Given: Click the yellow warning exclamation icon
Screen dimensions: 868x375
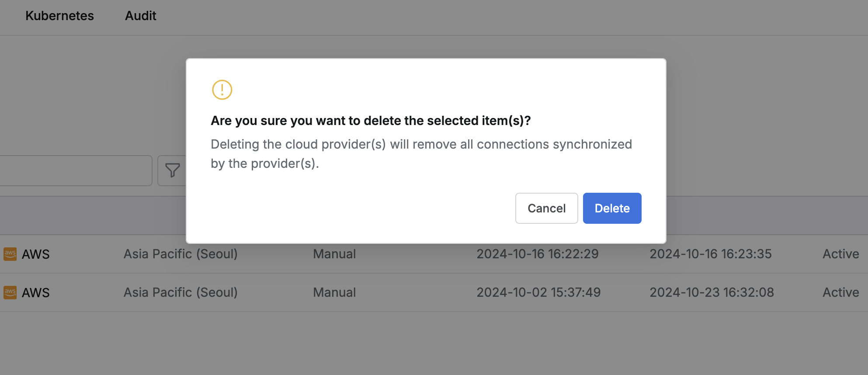Looking at the screenshot, I should point(222,90).
